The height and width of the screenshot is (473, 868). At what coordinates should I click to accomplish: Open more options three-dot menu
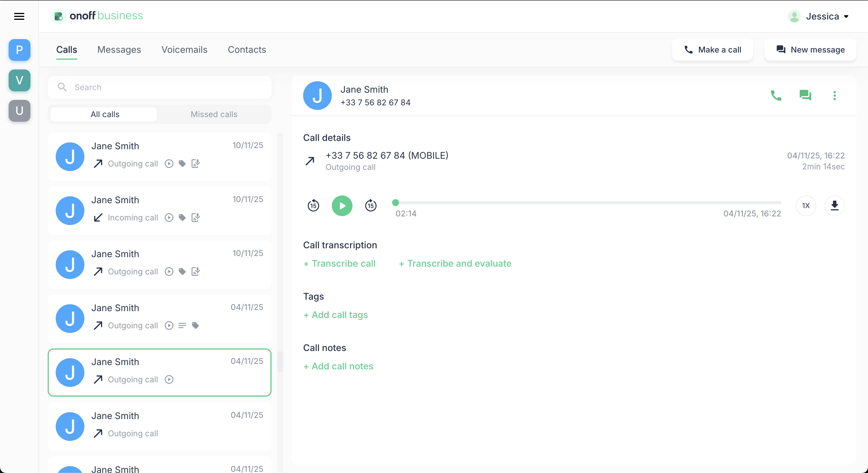pyautogui.click(x=835, y=95)
